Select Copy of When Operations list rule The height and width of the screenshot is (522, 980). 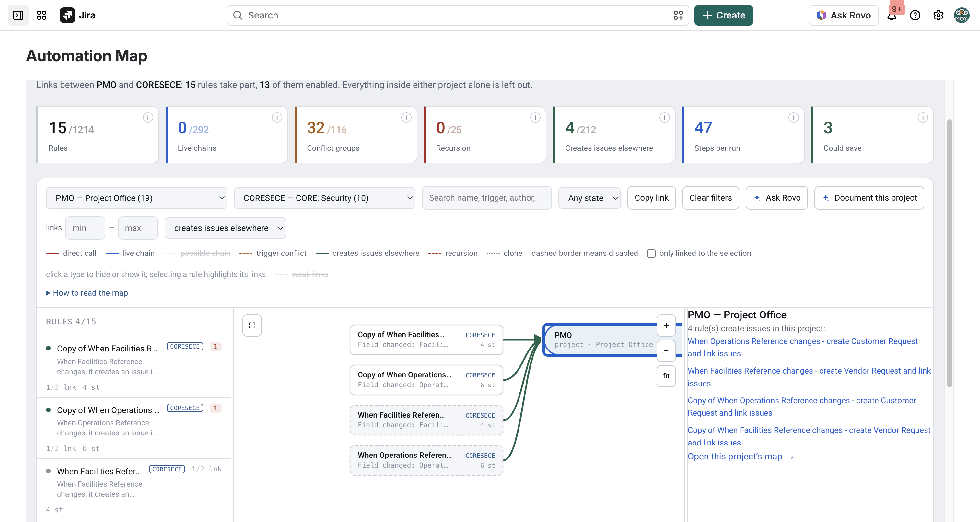[134, 428]
